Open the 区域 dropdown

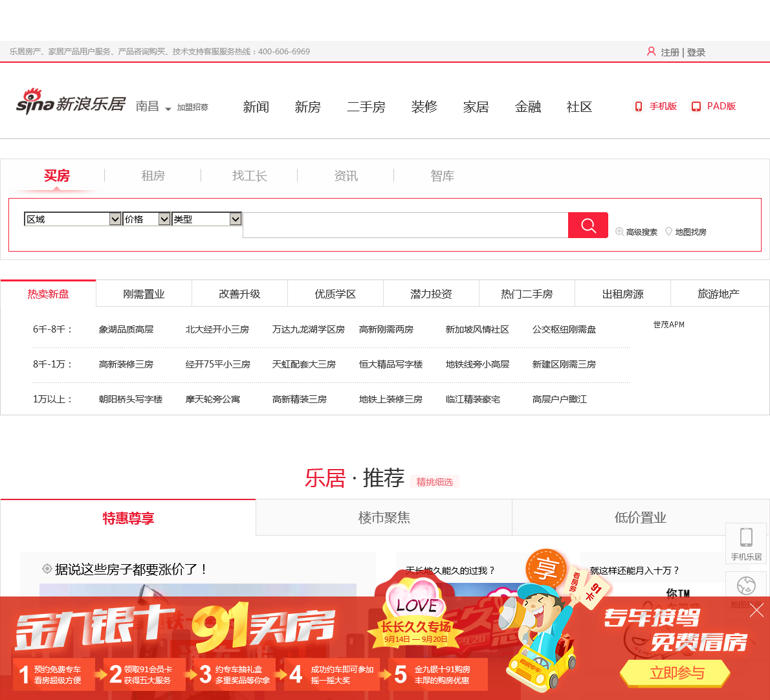[x=72, y=219]
